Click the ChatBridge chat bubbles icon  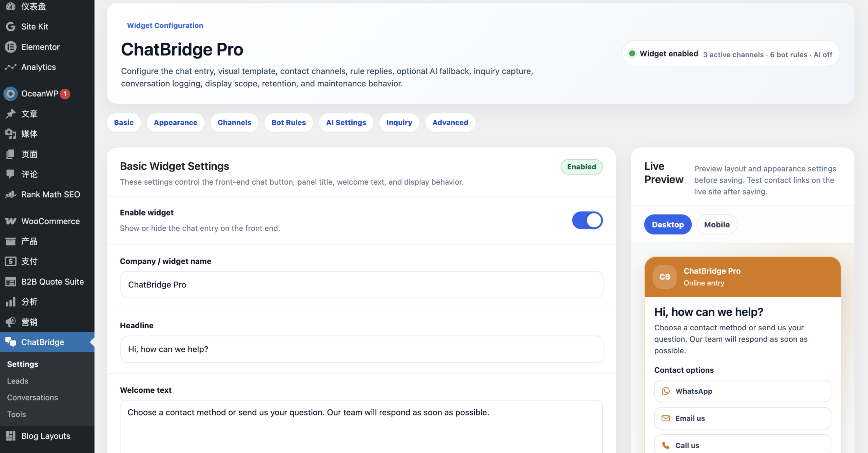coord(11,342)
